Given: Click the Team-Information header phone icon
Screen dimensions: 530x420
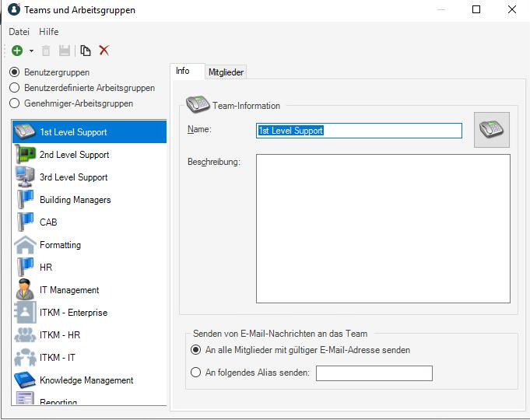Looking at the screenshot, I should tap(198, 104).
